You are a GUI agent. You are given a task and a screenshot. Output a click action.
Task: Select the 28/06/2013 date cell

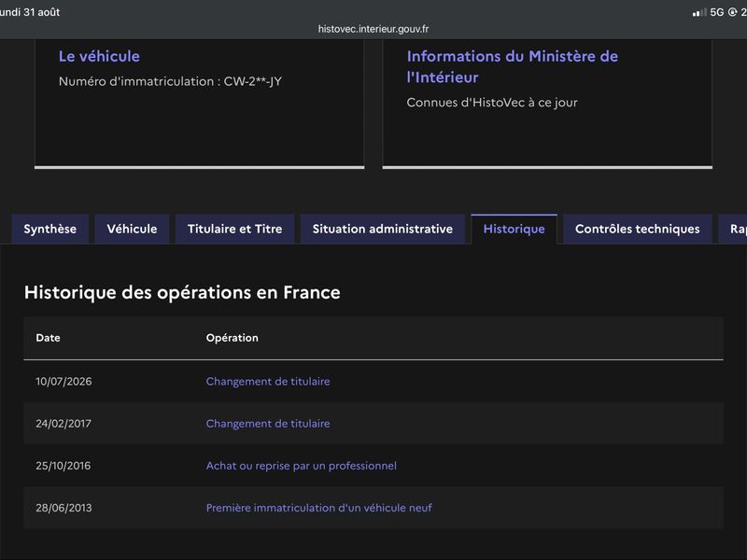coord(63,508)
